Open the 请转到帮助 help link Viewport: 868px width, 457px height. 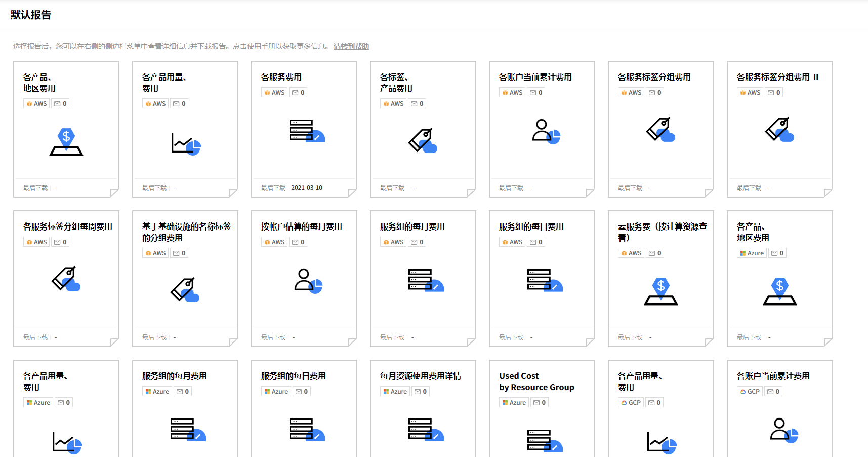point(351,46)
